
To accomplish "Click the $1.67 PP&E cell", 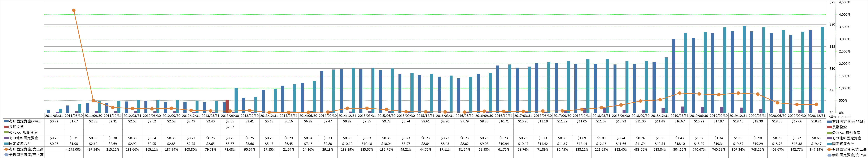I will [74, 121].
